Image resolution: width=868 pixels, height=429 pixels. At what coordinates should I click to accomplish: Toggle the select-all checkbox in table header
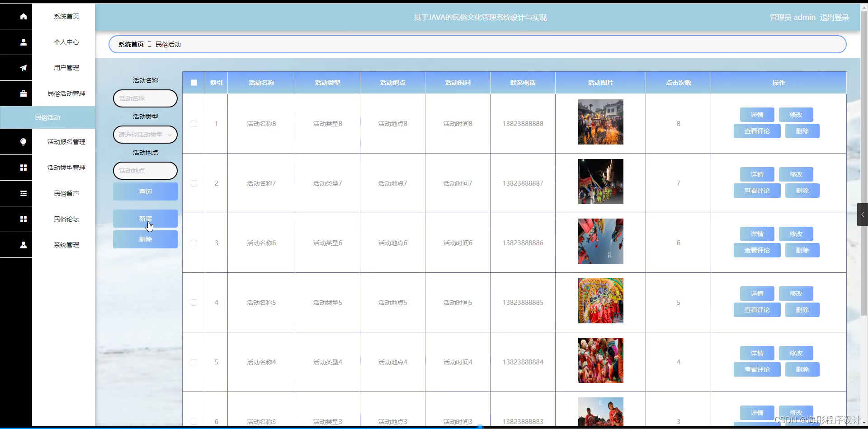click(x=194, y=83)
